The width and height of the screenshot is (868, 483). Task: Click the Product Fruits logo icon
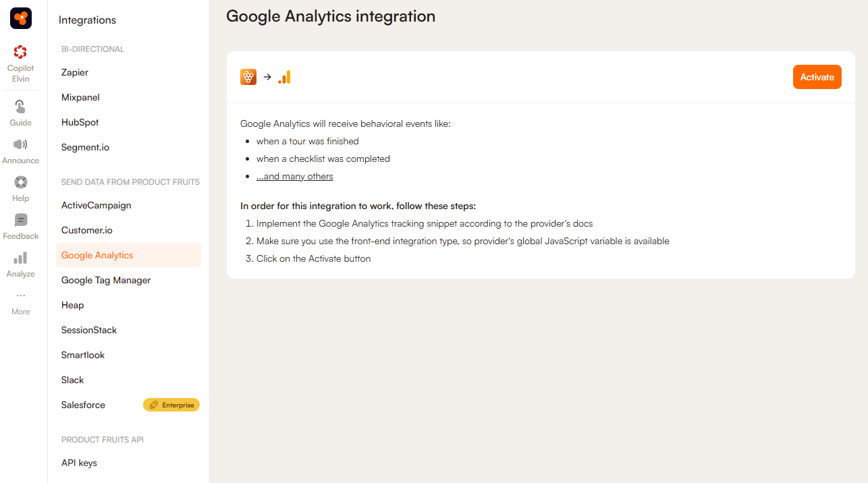pos(21,18)
